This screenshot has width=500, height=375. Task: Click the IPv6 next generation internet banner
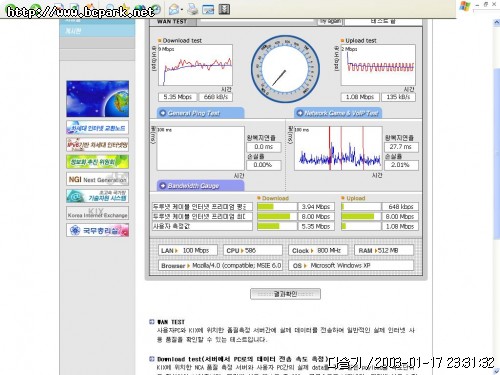[97, 145]
